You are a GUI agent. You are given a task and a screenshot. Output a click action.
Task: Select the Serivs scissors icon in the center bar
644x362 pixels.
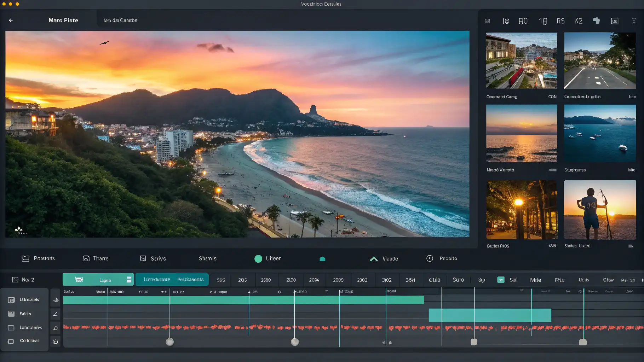(x=143, y=258)
